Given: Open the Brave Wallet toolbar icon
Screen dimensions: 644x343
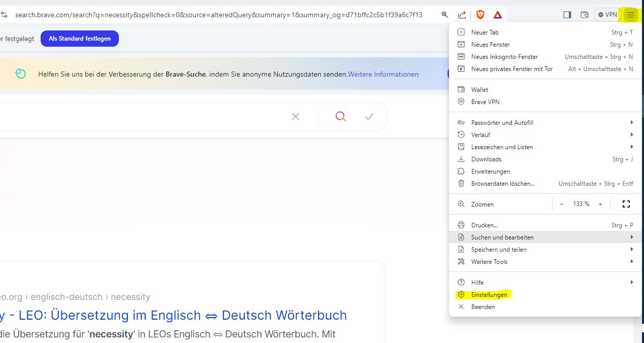Looking at the screenshot, I should click(585, 15).
